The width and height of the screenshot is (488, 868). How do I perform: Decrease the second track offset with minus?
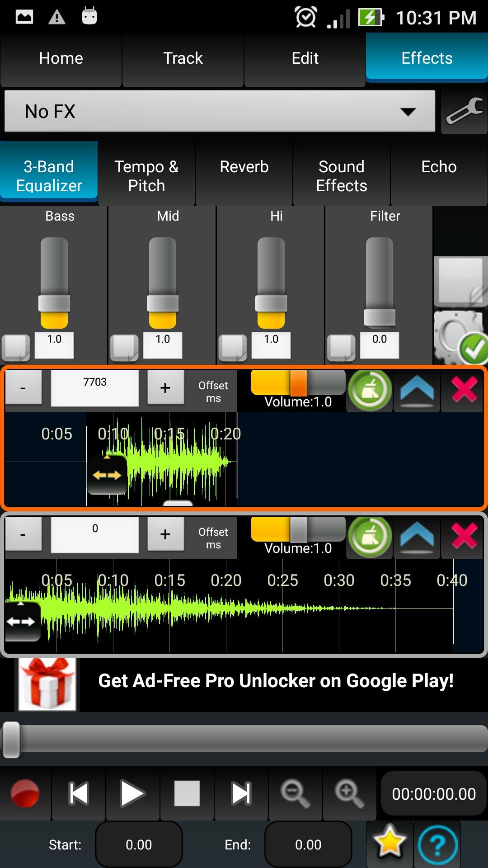(23, 534)
